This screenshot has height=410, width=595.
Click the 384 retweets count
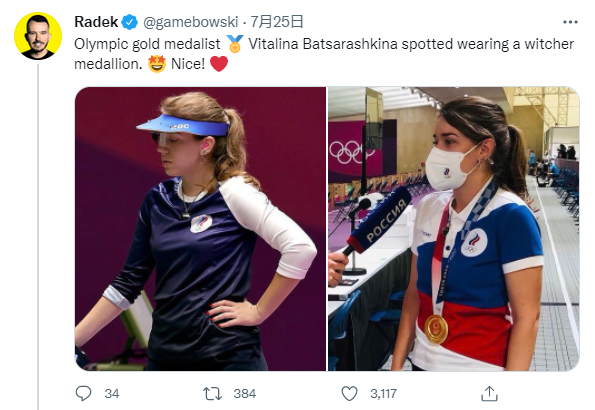(x=245, y=394)
